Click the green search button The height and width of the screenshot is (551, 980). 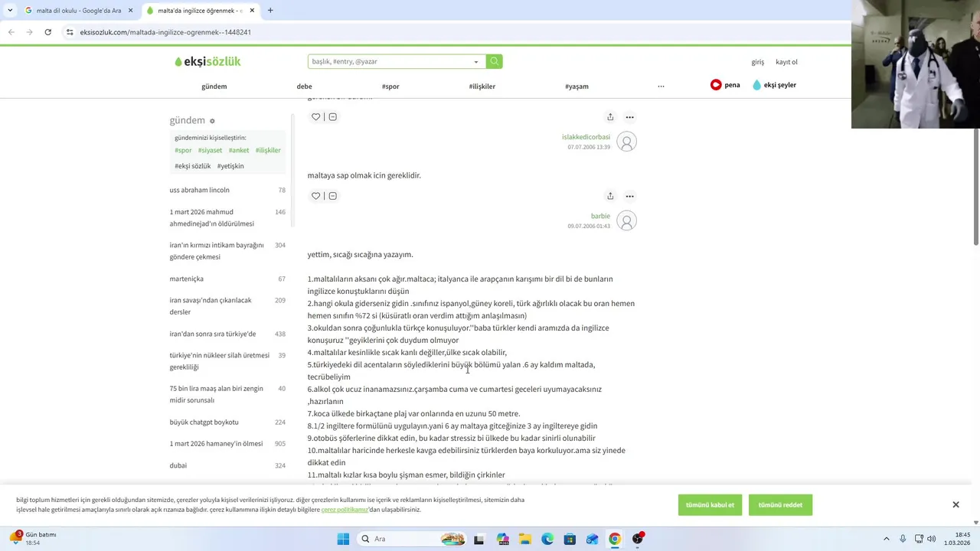(x=495, y=61)
